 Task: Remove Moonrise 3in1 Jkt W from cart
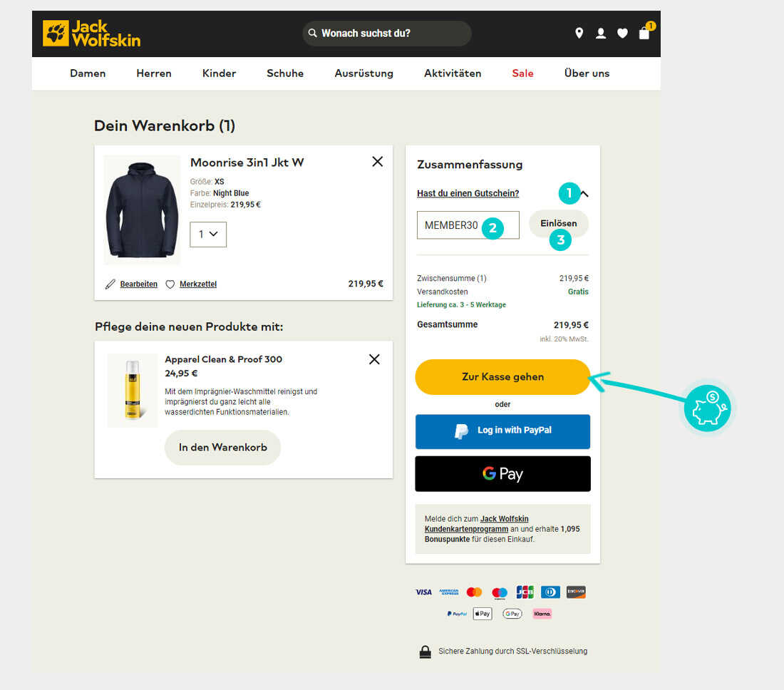click(378, 162)
